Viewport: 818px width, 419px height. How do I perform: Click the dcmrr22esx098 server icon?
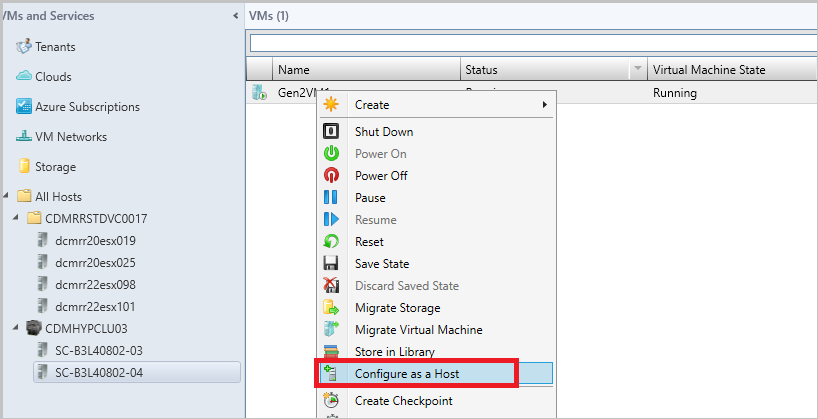[43, 284]
